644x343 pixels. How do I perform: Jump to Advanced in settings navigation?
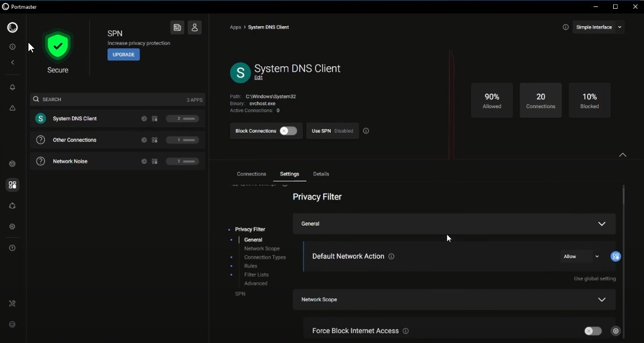pyautogui.click(x=256, y=284)
